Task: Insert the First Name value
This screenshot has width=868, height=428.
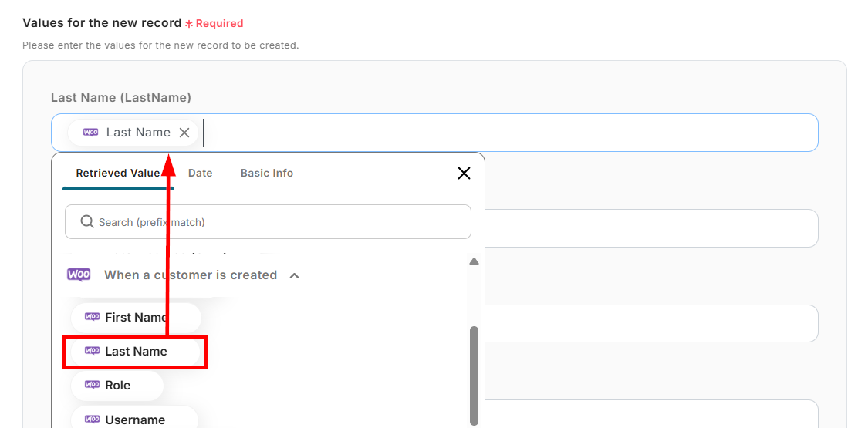Action: (x=136, y=317)
